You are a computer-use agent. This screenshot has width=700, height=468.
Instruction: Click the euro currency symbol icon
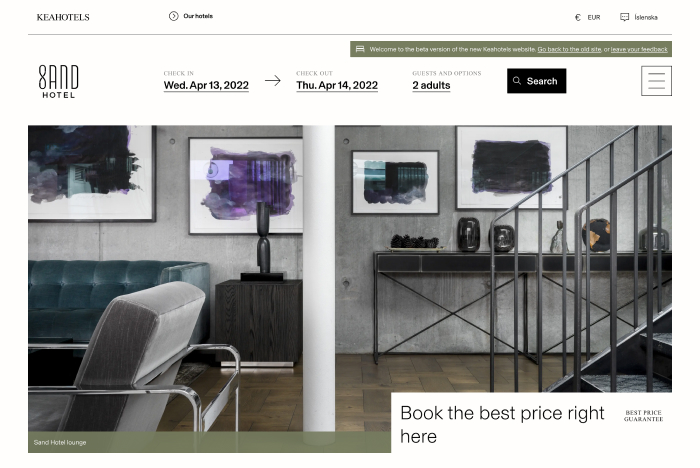click(x=578, y=17)
